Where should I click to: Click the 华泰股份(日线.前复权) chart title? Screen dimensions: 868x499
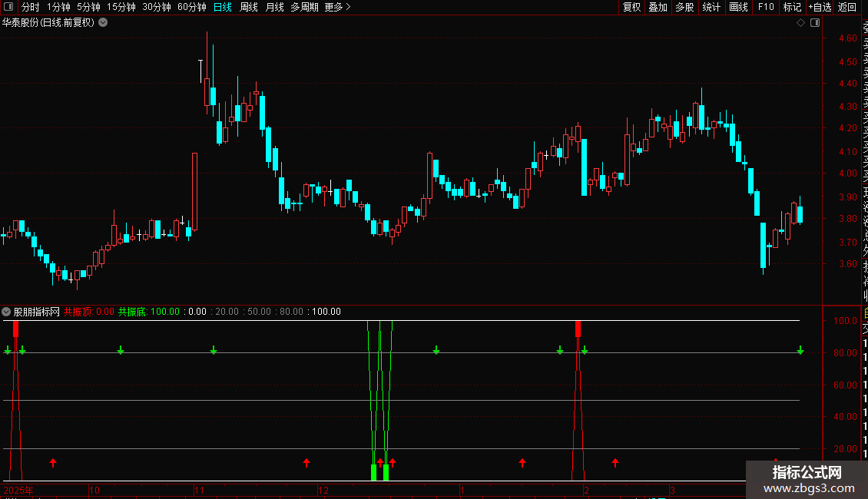48,23
